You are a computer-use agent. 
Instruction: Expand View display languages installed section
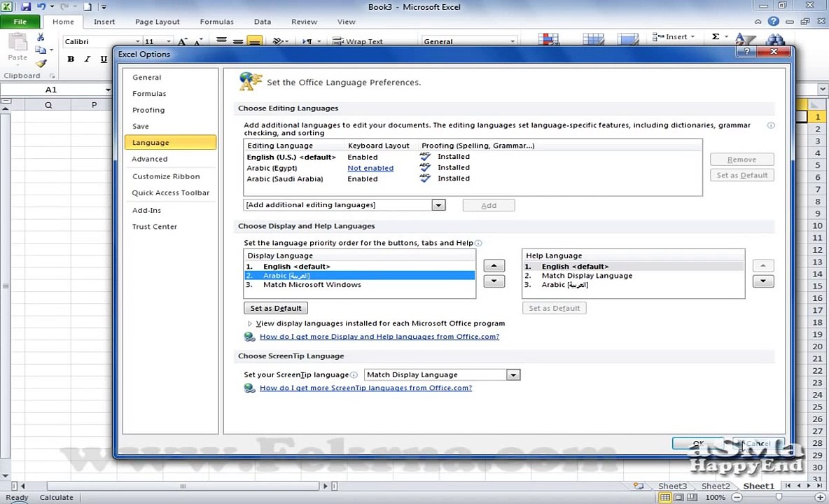pyautogui.click(x=249, y=323)
